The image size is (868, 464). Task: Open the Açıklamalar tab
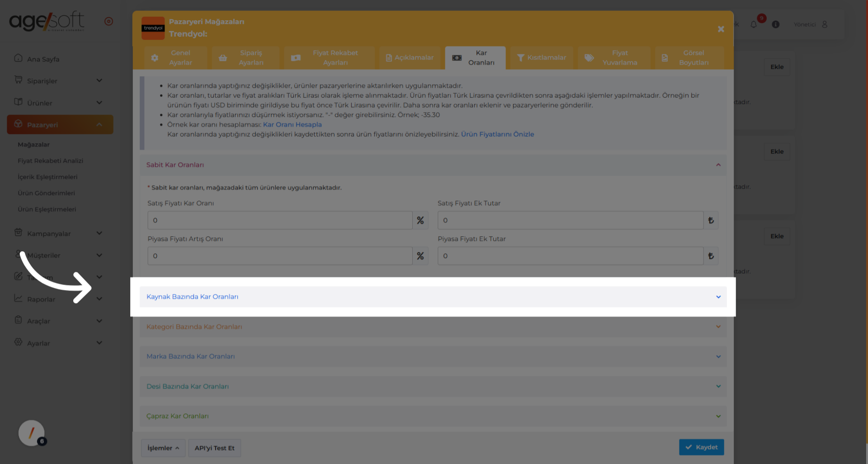point(410,58)
